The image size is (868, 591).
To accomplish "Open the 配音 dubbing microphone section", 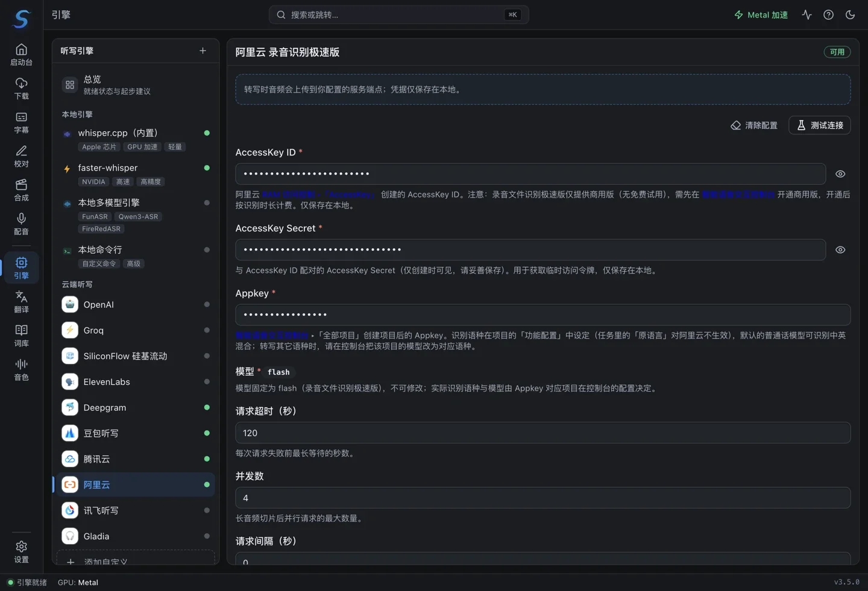I will pos(21,224).
